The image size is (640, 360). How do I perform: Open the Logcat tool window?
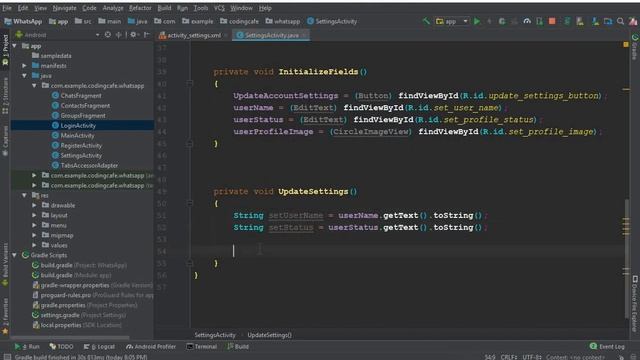pos(99,347)
